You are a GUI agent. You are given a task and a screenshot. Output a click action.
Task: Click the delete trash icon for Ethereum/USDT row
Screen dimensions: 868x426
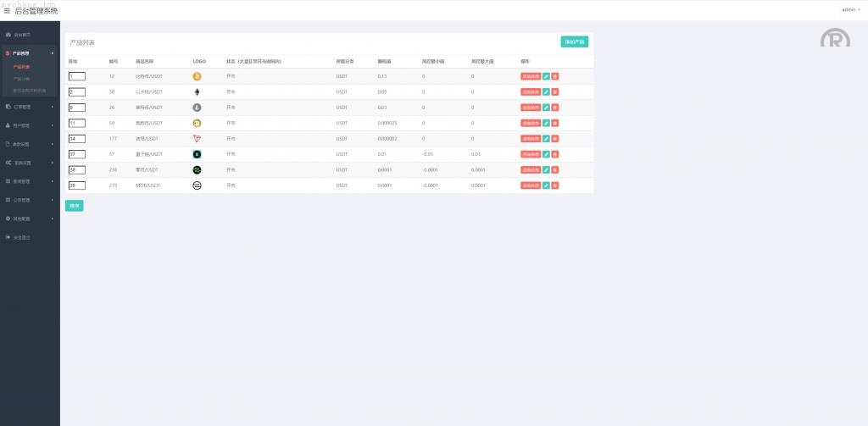[554, 91]
